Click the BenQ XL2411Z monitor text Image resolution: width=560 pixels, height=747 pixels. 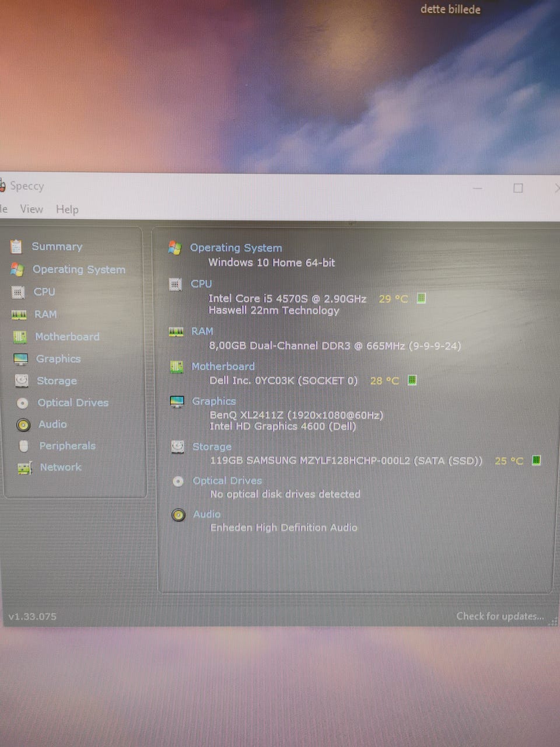coord(296,415)
